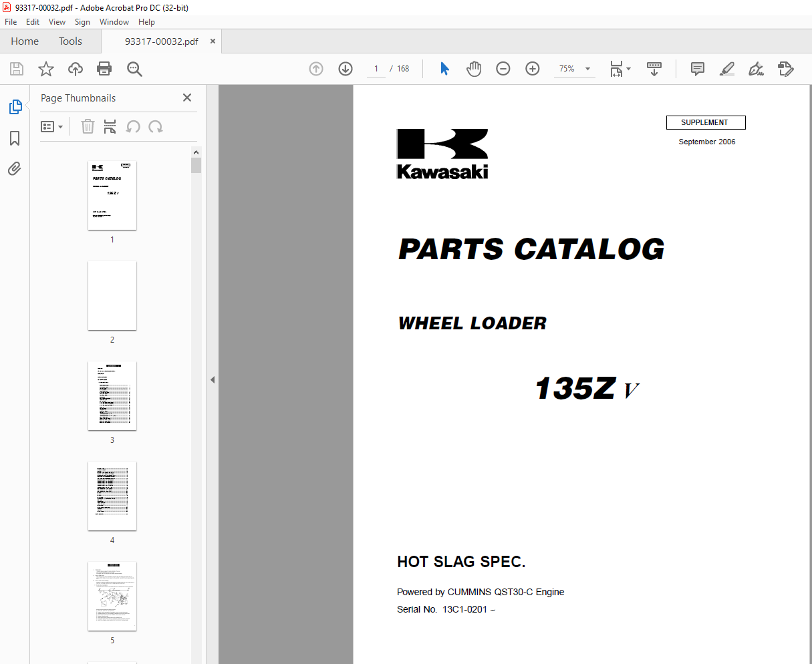The height and width of the screenshot is (664, 812).
Task: Open the thumbnails Options dropdown
Action: point(52,126)
